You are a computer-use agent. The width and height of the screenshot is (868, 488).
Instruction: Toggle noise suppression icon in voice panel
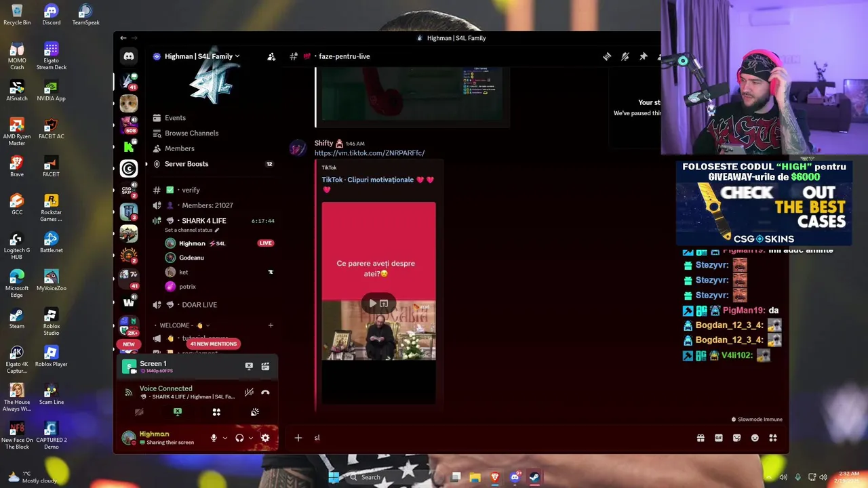coord(249,392)
